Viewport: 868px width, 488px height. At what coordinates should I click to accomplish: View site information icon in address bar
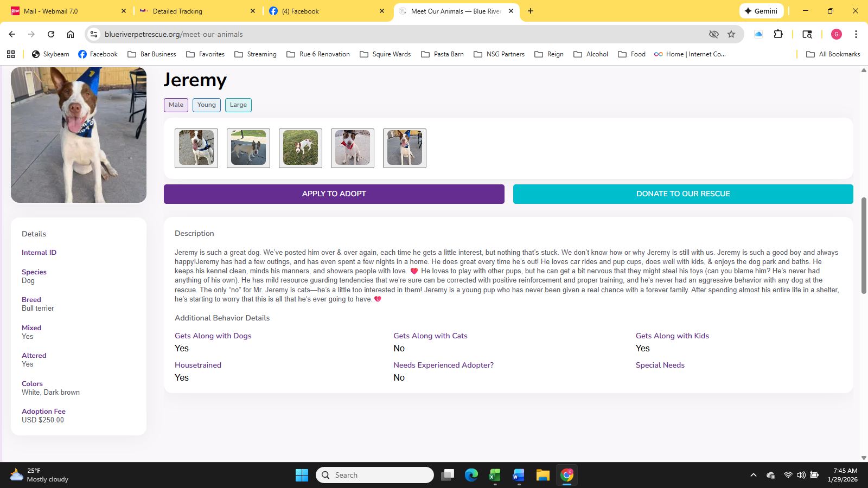click(x=94, y=34)
